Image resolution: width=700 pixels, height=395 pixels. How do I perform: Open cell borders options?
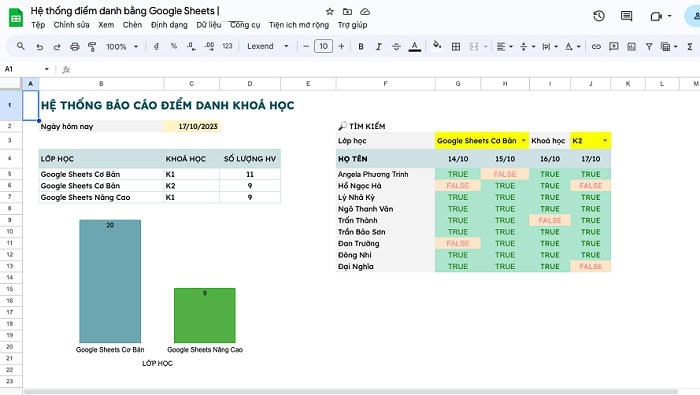[456, 46]
